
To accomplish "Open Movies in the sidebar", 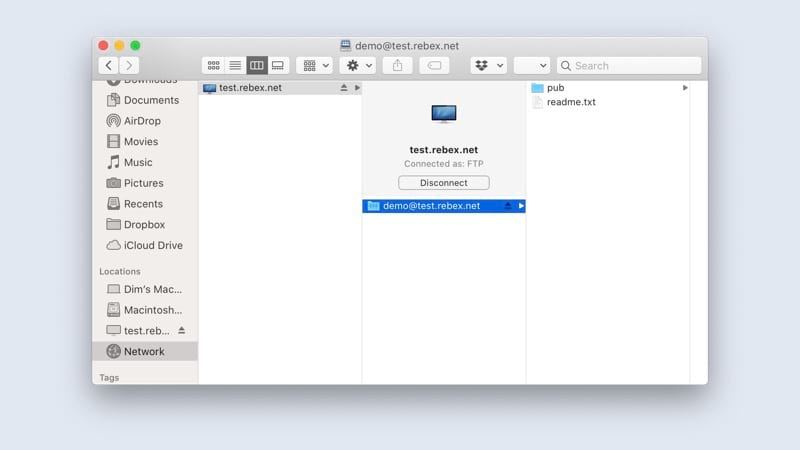I will pyautogui.click(x=145, y=141).
